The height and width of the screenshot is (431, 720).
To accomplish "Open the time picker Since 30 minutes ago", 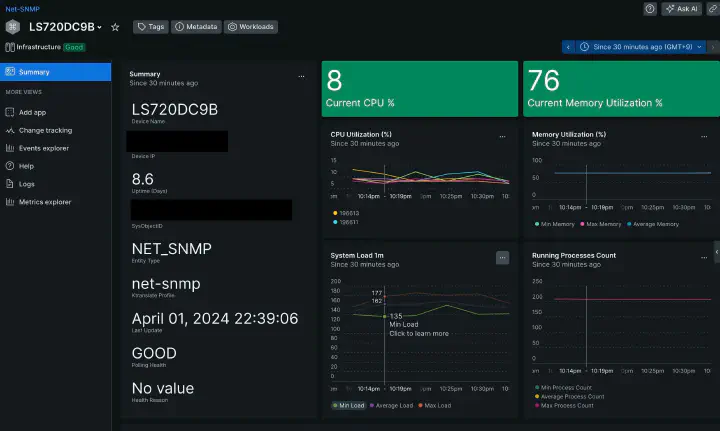I will [641, 47].
